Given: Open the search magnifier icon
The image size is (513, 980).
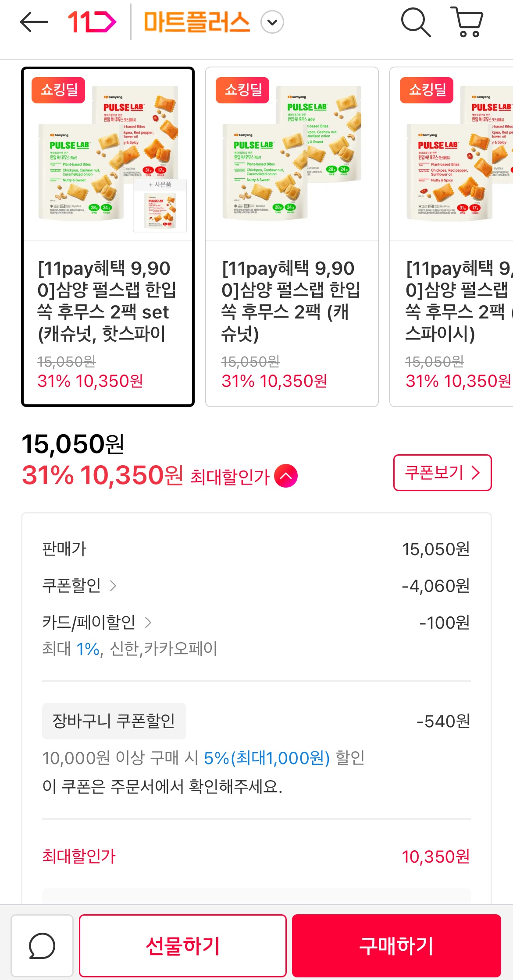Looking at the screenshot, I should [416, 22].
